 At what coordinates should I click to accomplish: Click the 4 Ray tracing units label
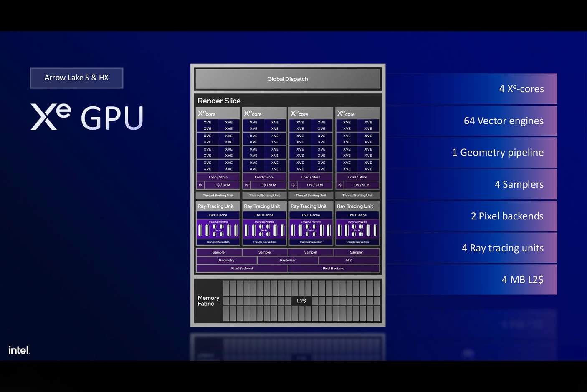click(502, 248)
